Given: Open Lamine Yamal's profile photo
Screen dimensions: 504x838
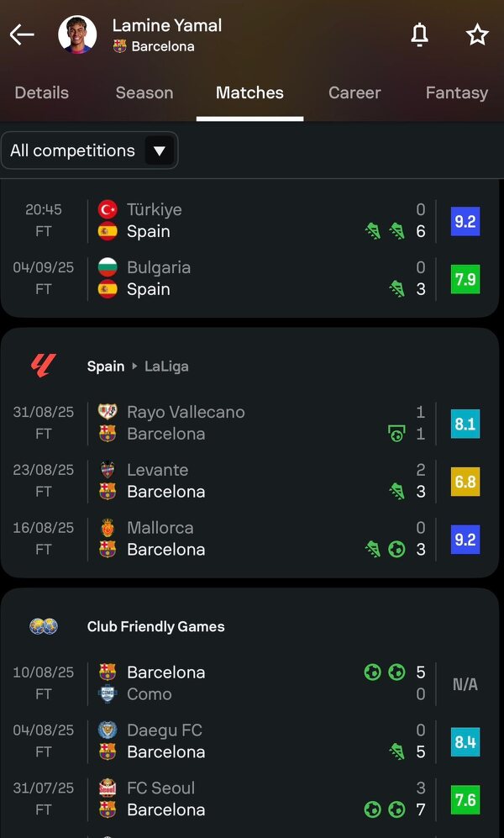Looking at the screenshot, I should (x=77, y=34).
